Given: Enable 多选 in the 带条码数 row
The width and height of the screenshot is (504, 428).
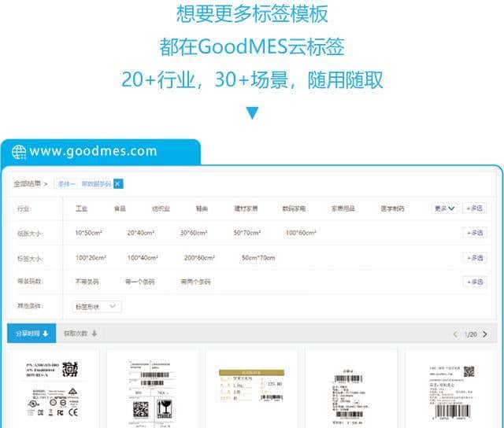Looking at the screenshot, I should click(x=475, y=282).
